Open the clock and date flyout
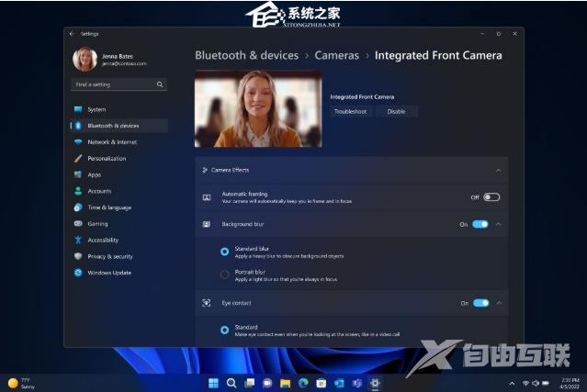The width and height of the screenshot is (587, 392). coord(570,383)
